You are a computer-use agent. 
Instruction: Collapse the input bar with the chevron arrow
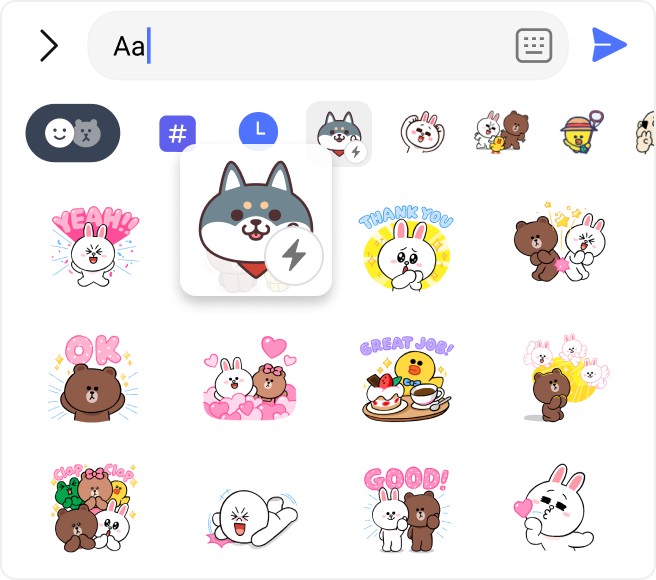pos(49,46)
